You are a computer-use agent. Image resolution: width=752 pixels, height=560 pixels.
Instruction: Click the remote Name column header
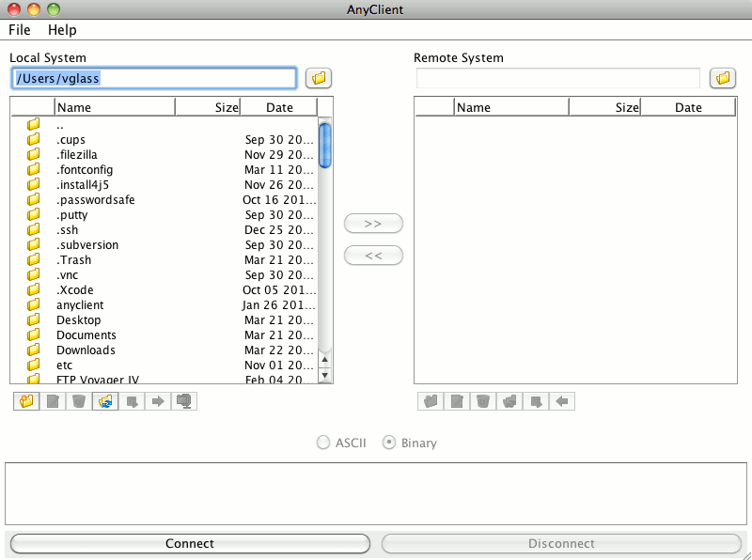coord(511,107)
